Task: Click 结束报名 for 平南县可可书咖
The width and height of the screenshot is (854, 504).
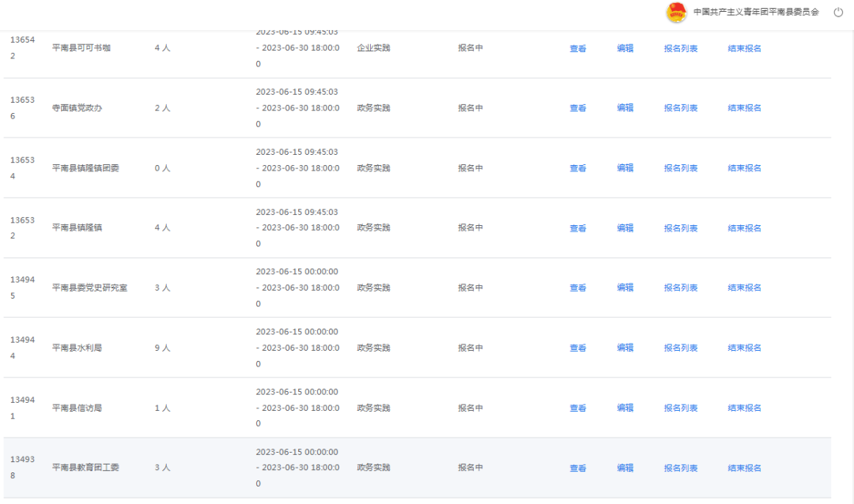Action: [x=744, y=48]
